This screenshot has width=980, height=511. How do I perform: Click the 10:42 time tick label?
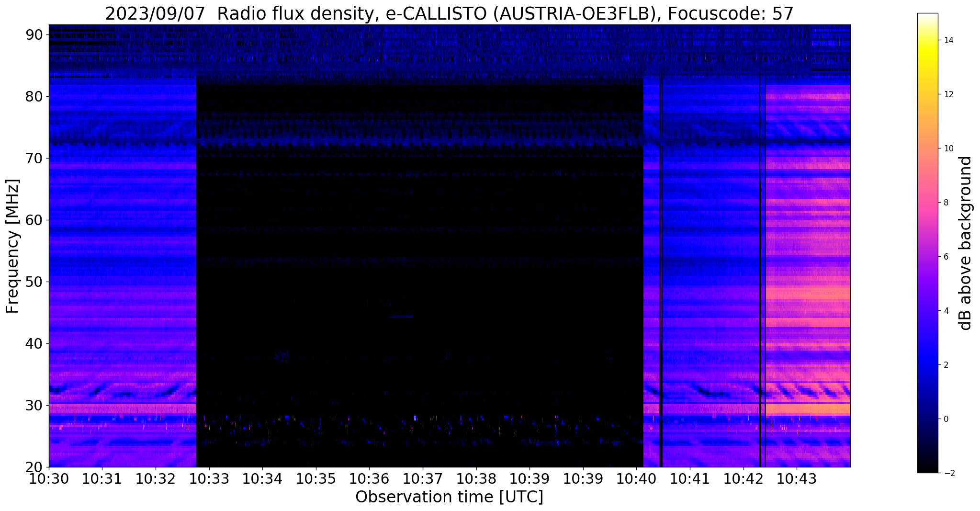point(743,478)
